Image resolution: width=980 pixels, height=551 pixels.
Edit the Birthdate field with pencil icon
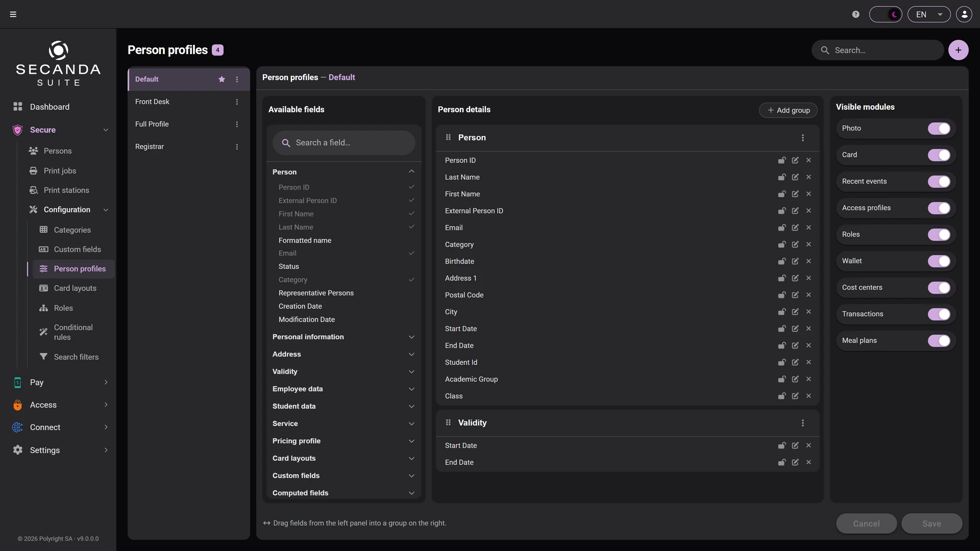click(x=795, y=261)
